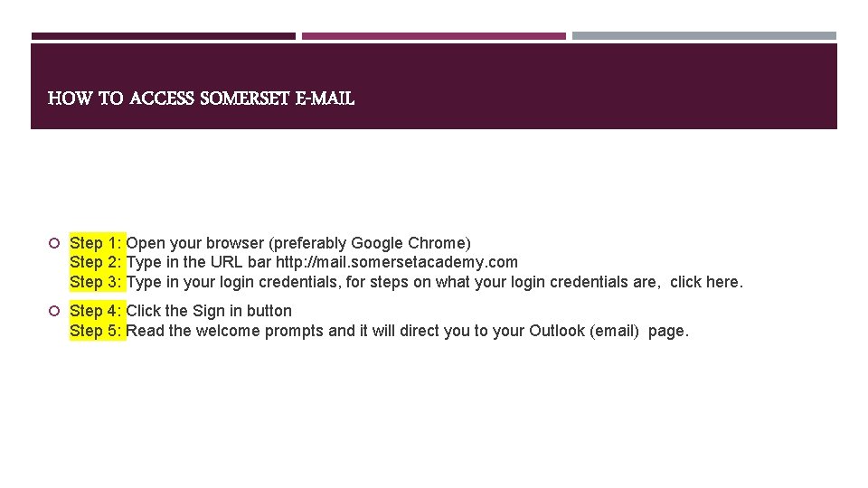Select the first hollow circle bullet
Viewport: 868px width, 488px height.
[x=54, y=243]
